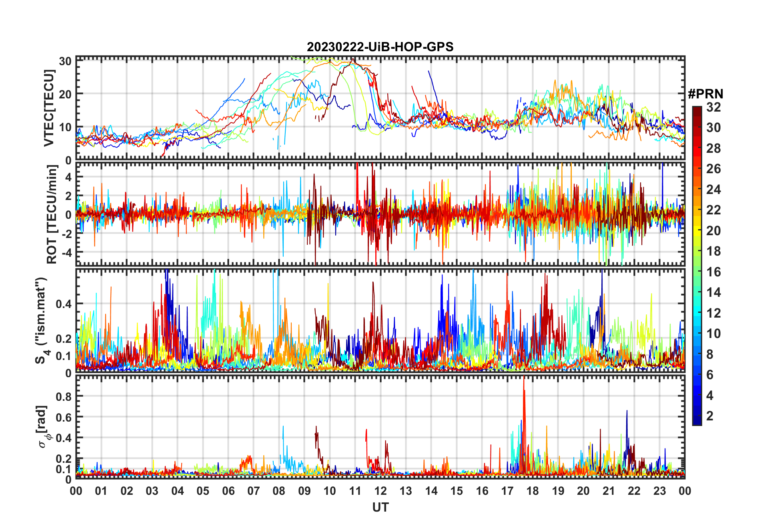
Task: Select colorbar tick label "6"
Action: 710,375
